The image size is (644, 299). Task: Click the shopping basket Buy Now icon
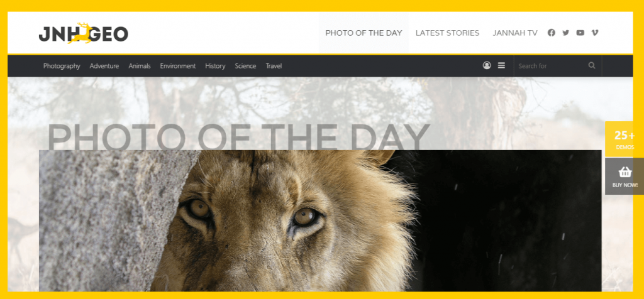coord(625,177)
